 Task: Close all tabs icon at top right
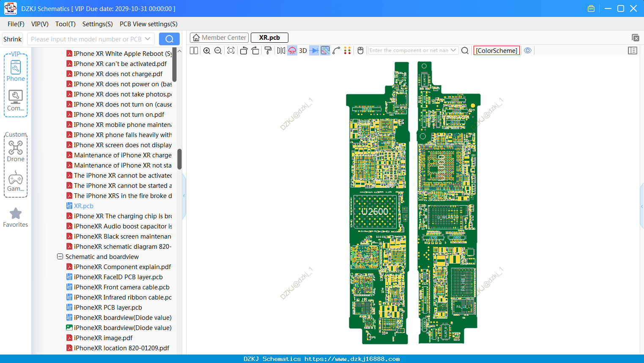[635, 38]
